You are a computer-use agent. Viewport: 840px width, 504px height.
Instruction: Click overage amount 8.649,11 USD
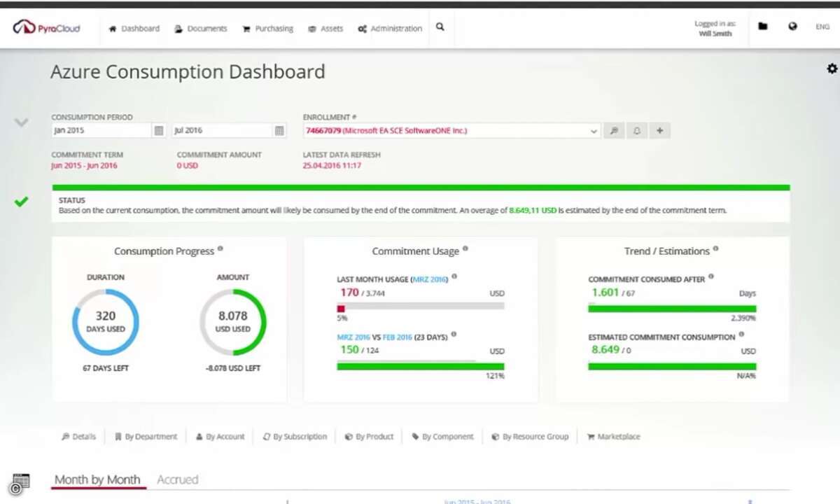(x=533, y=210)
